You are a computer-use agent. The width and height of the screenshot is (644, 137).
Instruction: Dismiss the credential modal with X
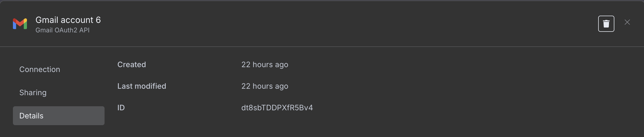tap(627, 22)
